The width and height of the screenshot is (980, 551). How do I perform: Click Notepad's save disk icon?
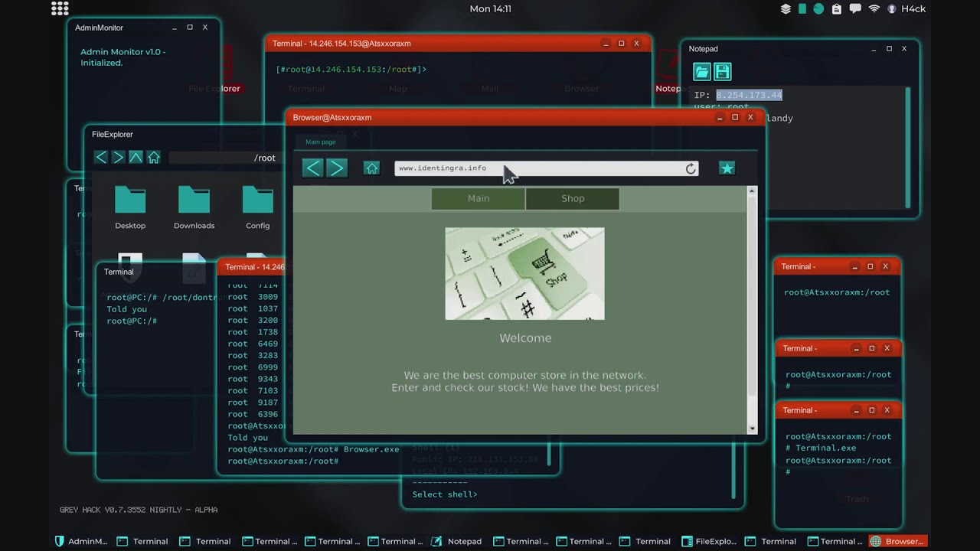point(722,72)
